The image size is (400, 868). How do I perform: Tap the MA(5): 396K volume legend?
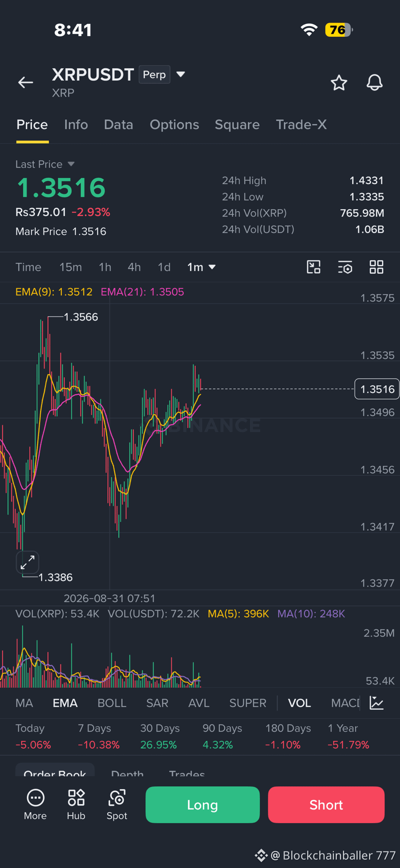238,614
